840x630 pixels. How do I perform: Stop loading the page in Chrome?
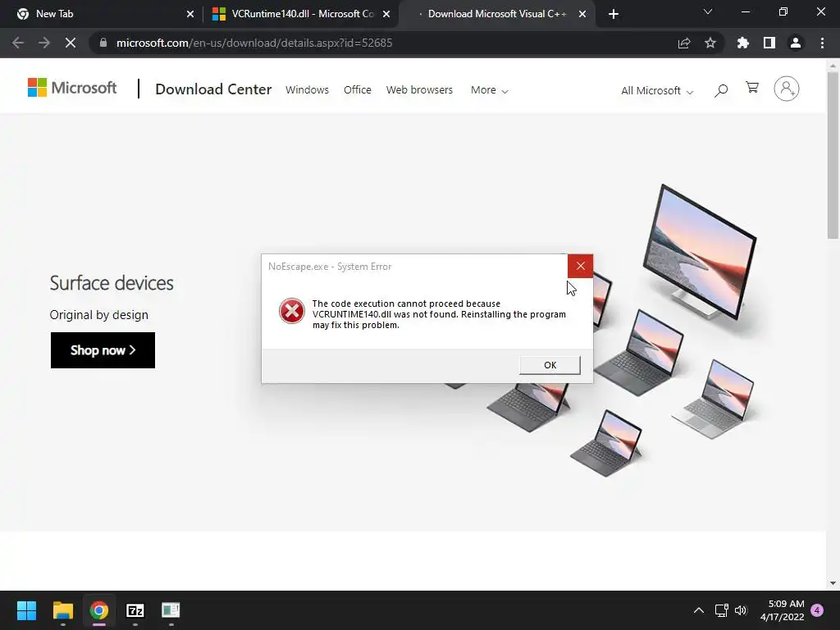click(71, 43)
